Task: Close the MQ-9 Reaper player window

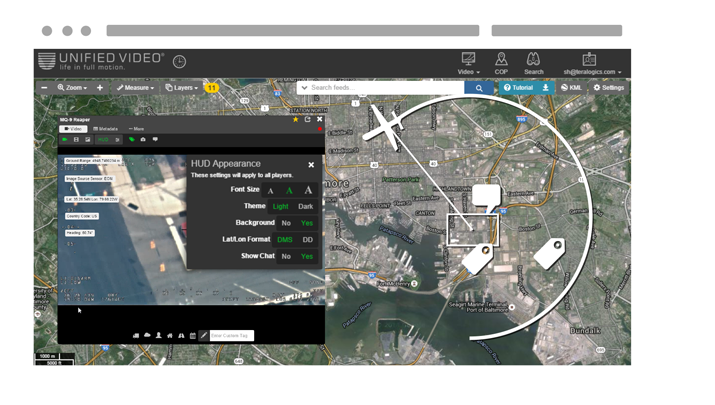Action: coord(320,119)
